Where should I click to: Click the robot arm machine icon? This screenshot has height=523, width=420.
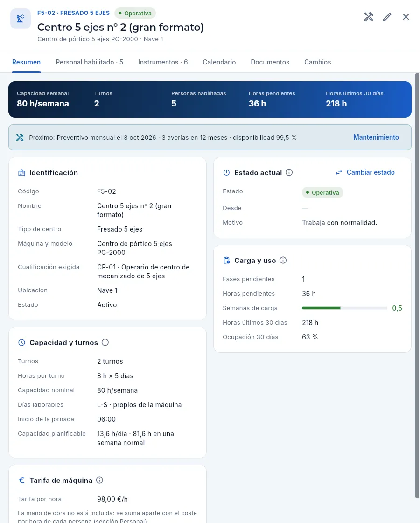[x=21, y=19]
